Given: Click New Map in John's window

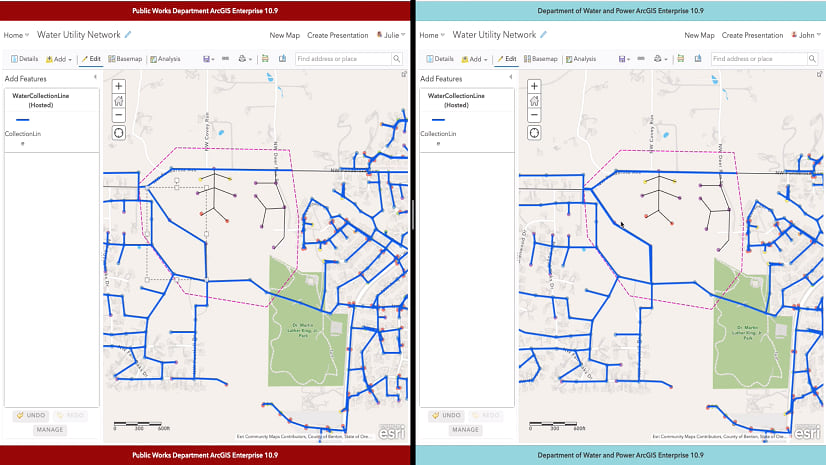Looking at the screenshot, I should coord(700,35).
